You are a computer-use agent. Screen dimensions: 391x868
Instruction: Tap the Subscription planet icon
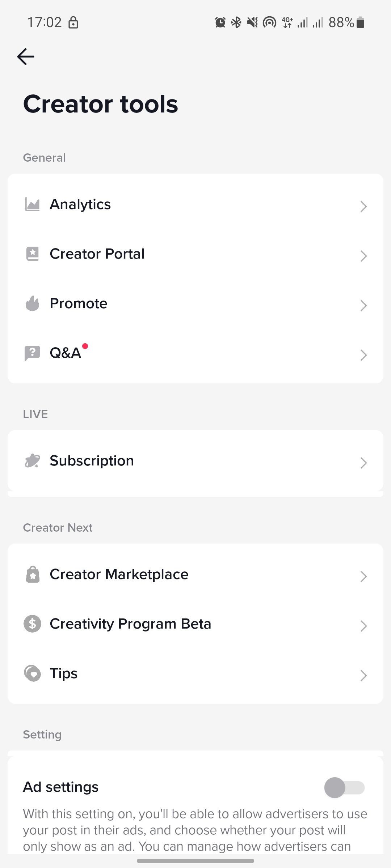pyautogui.click(x=32, y=461)
